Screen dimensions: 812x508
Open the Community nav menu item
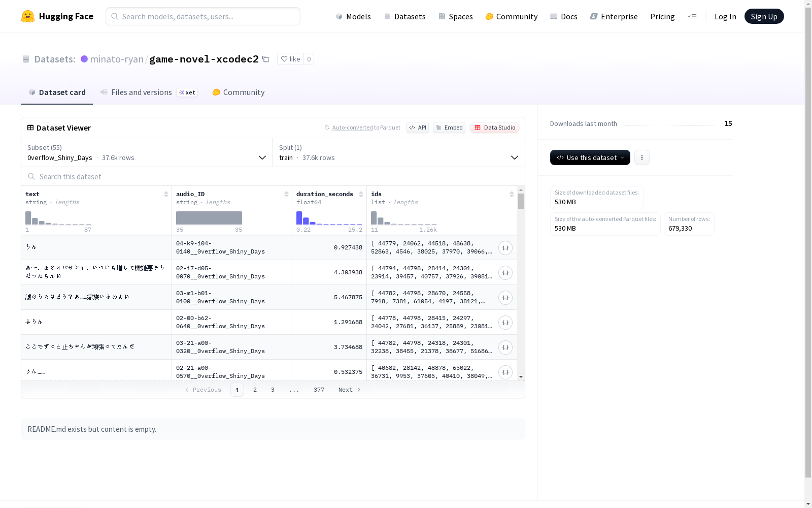click(x=512, y=16)
